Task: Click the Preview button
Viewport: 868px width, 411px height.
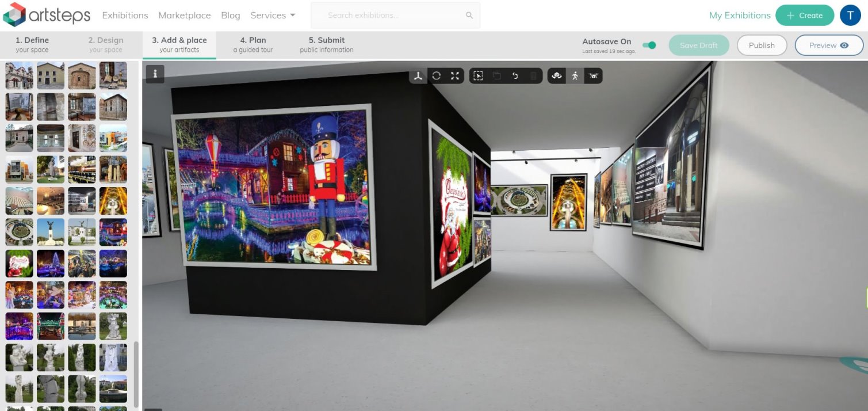Action: pyautogui.click(x=829, y=45)
